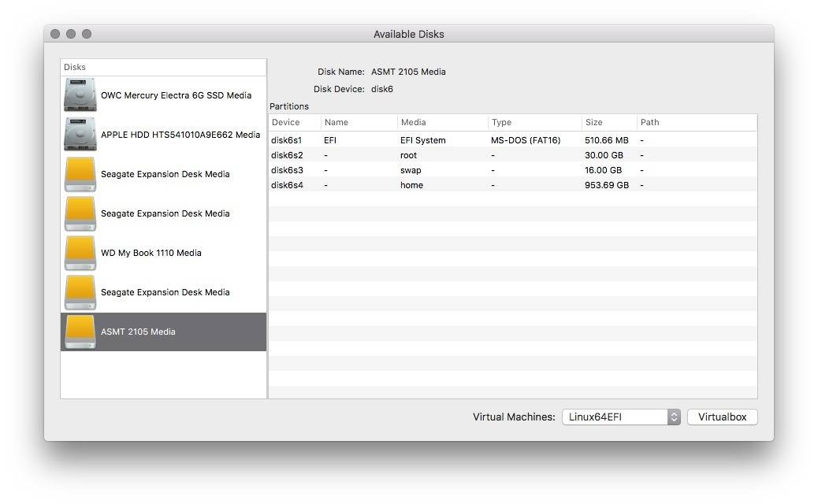Select APPLE HDD HTS541010A9E662 Media disk

coord(163,135)
